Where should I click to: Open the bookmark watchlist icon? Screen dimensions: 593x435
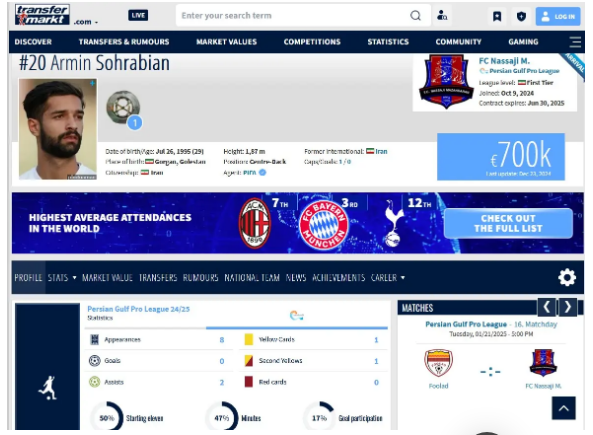click(497, 16)
